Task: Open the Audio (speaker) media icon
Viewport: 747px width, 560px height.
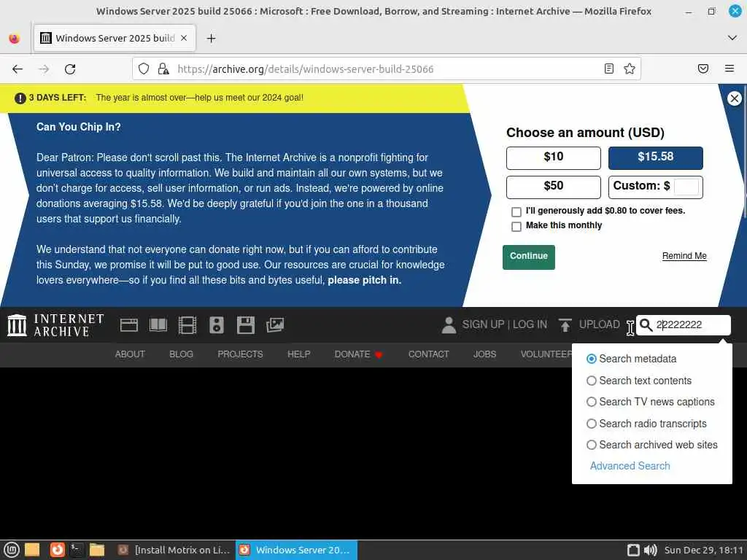Action: [x=216, y=325]
